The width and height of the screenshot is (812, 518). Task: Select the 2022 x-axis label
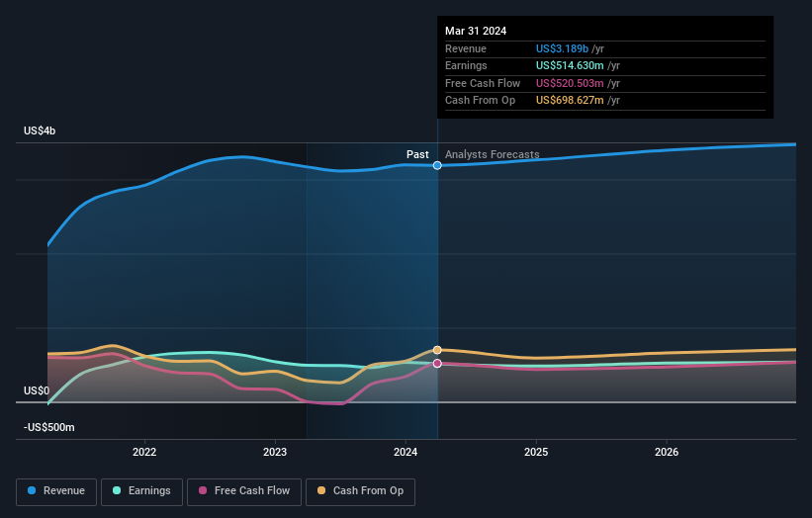point(144,452)
